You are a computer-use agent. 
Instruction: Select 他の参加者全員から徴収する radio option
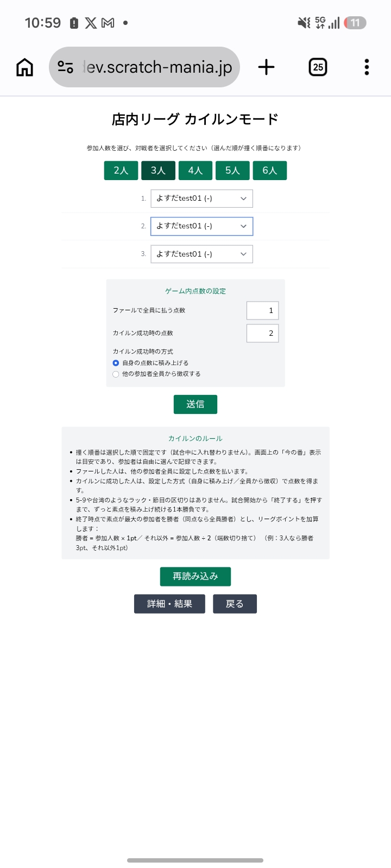point(116,374)
